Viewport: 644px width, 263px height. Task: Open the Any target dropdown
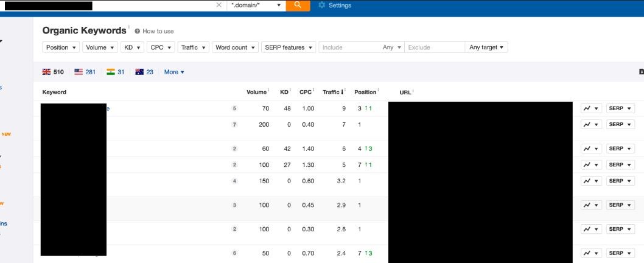pyautogui.click(x=486, y=47)
